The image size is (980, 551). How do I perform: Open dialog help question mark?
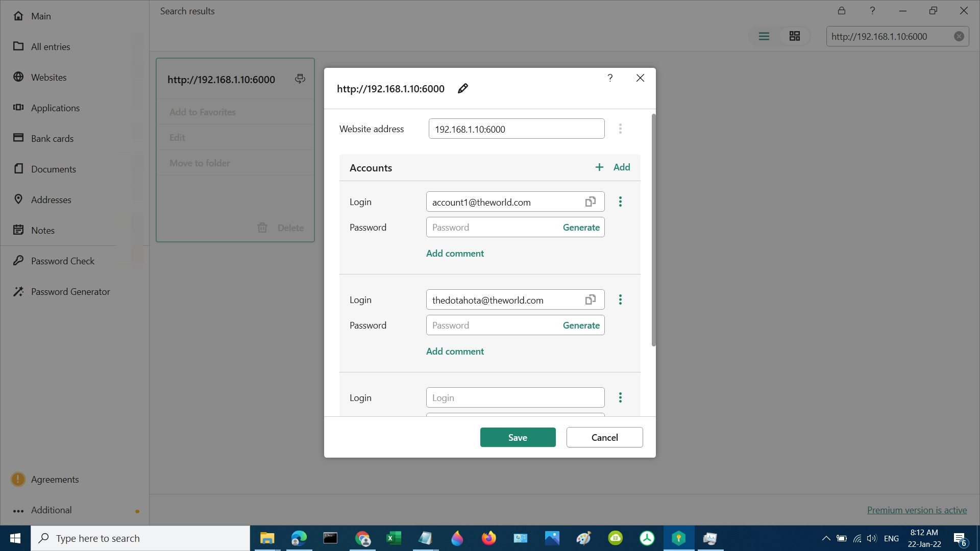point(610,78)
